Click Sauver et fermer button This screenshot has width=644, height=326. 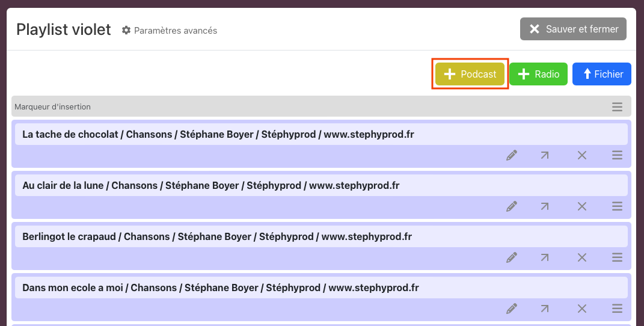pyautogui.click(x=573, y=29)
